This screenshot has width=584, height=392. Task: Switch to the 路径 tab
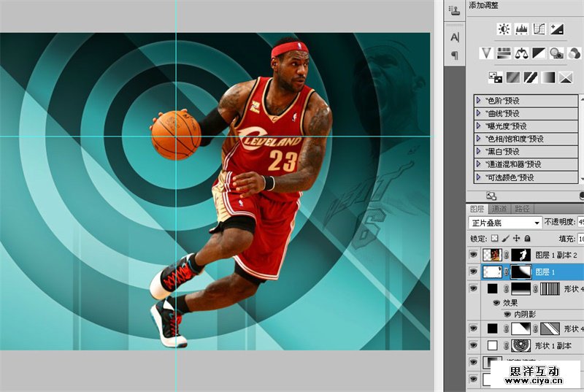[521, 209]
